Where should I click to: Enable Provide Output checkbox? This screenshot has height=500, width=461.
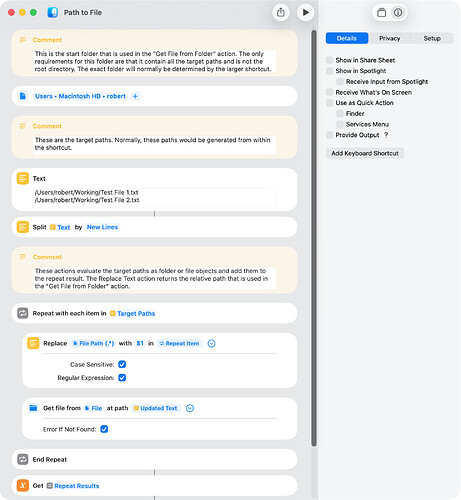(329, 135)
